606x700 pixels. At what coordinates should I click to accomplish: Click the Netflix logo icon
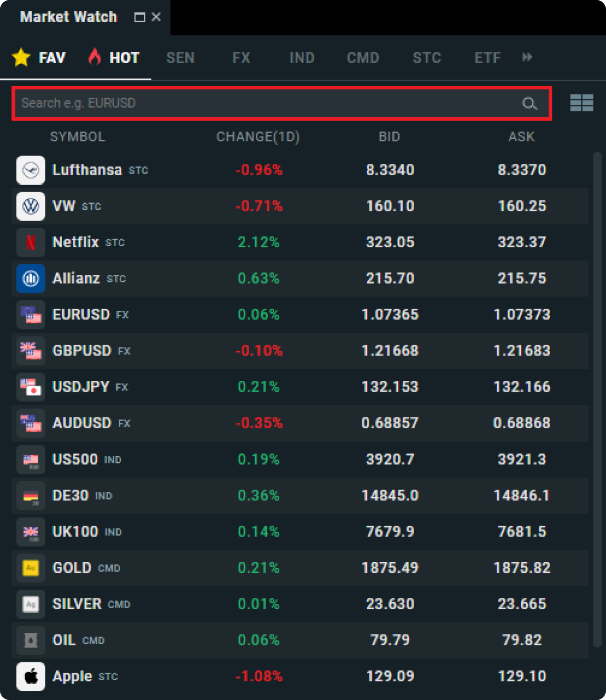pyautogui.click(x=31, y=242)
